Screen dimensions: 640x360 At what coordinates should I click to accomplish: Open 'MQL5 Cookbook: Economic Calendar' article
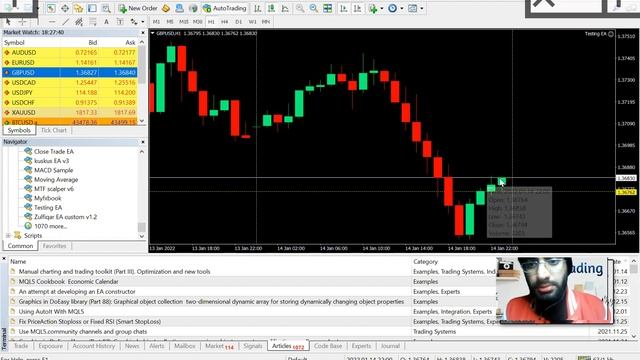69,282
